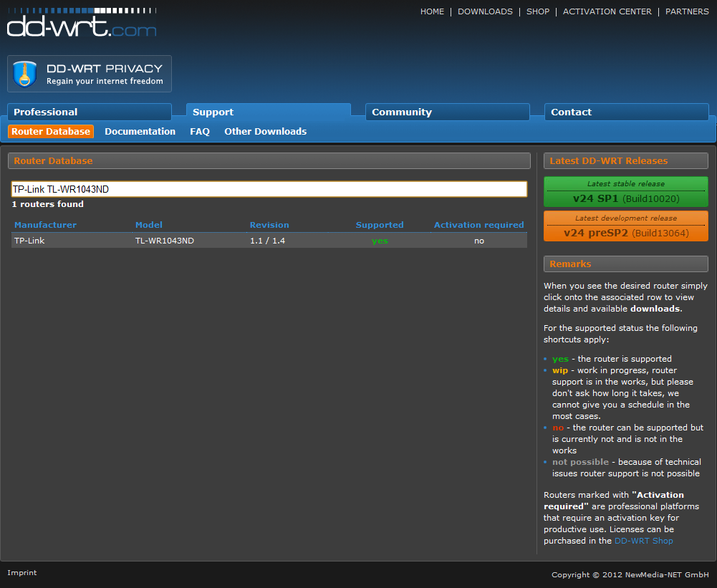Open the FAQ submenu item

[200, 132]
